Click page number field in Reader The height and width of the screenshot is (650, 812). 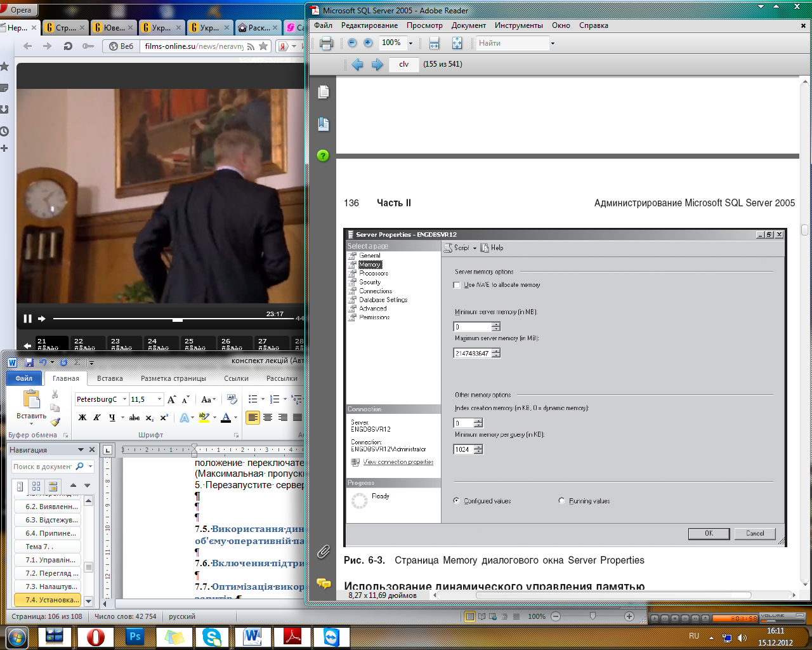pos(403,64)
